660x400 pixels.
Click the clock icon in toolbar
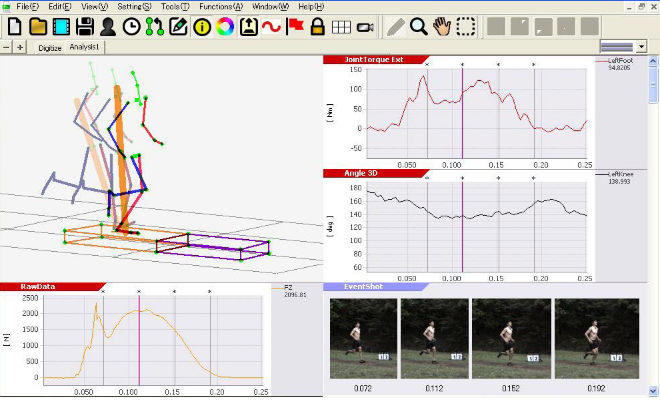[132, 27]
